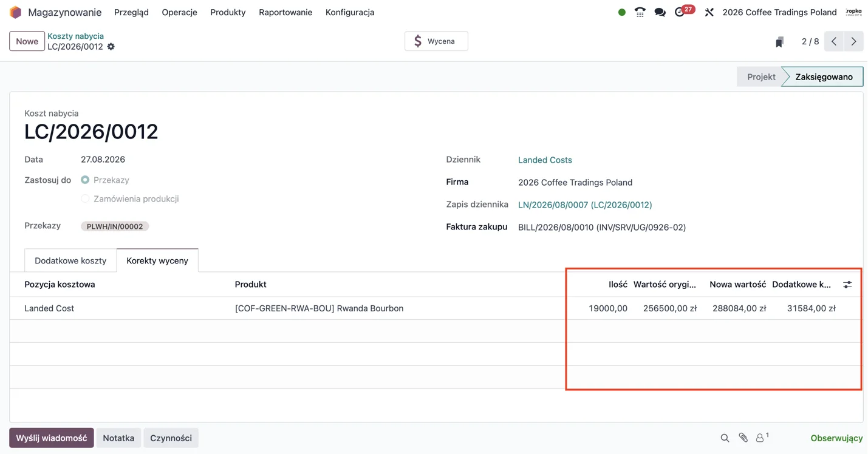Open the chat messages icon
Image resolution: width=868 pixels, height=454 pixels.
[x=660, y=12]
